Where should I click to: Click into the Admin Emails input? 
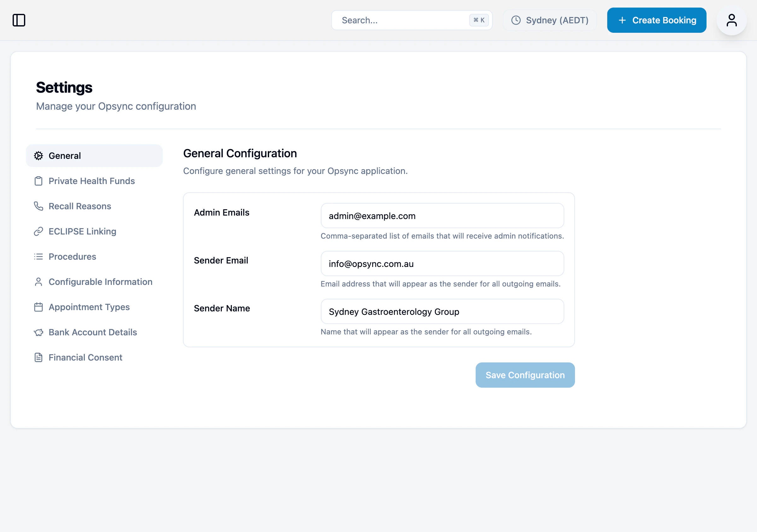click(x=442, y=216)
